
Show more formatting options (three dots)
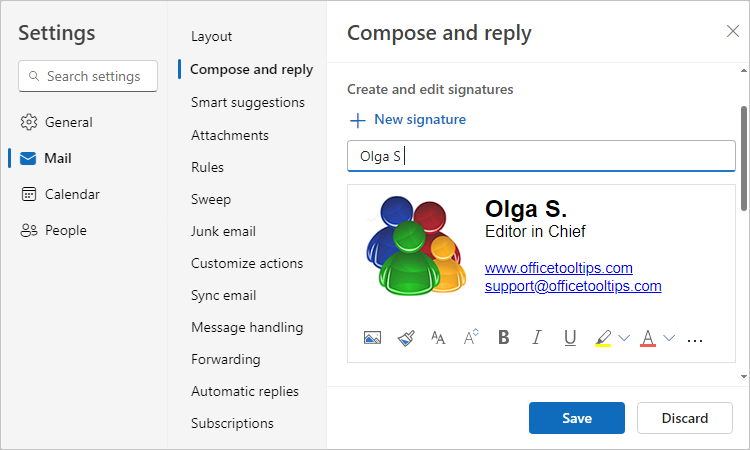[x=696, y=339]
